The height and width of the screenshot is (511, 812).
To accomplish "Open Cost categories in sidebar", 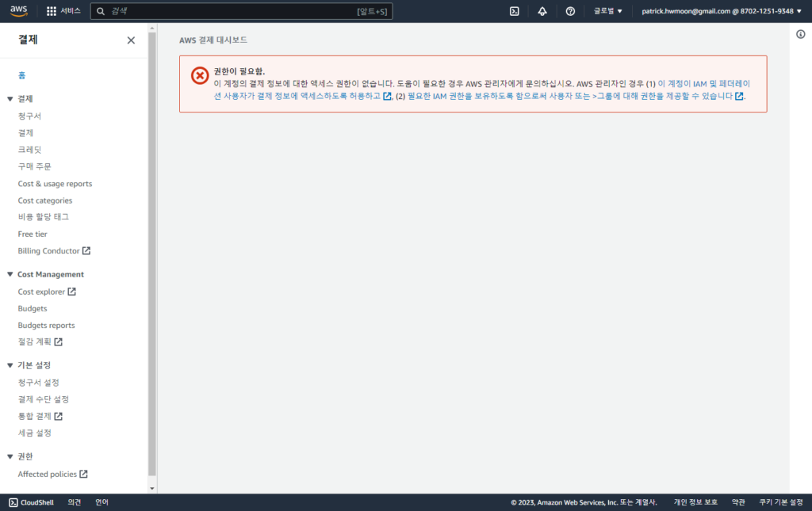I will pyautogui.click(x=45, y=200).
